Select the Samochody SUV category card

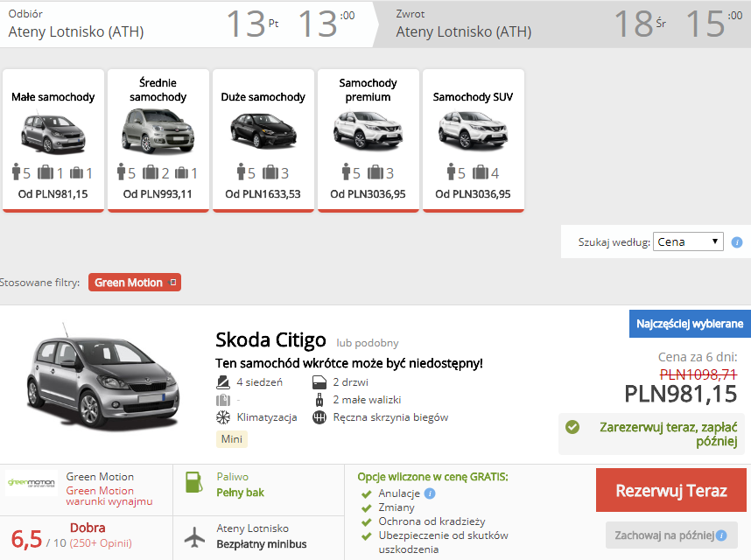tap(474, 140)
